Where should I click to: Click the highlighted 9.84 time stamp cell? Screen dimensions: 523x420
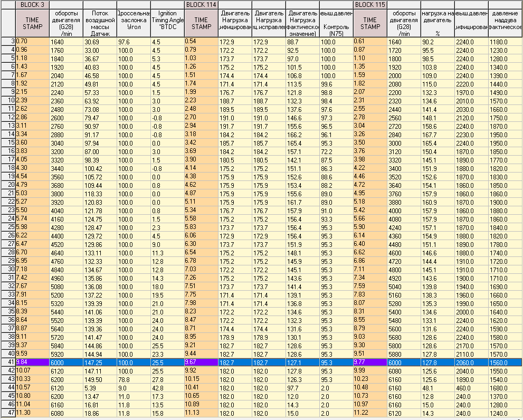pyautogui.click(x=32, y=362)
